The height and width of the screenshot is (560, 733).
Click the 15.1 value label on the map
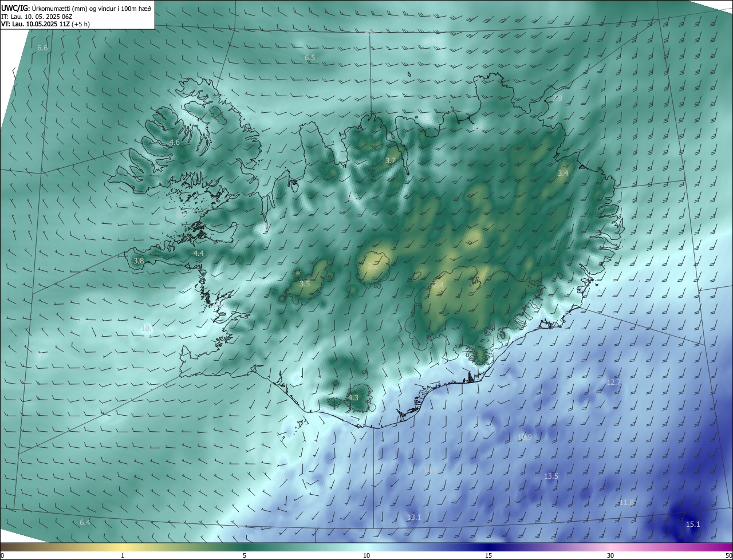693,524
